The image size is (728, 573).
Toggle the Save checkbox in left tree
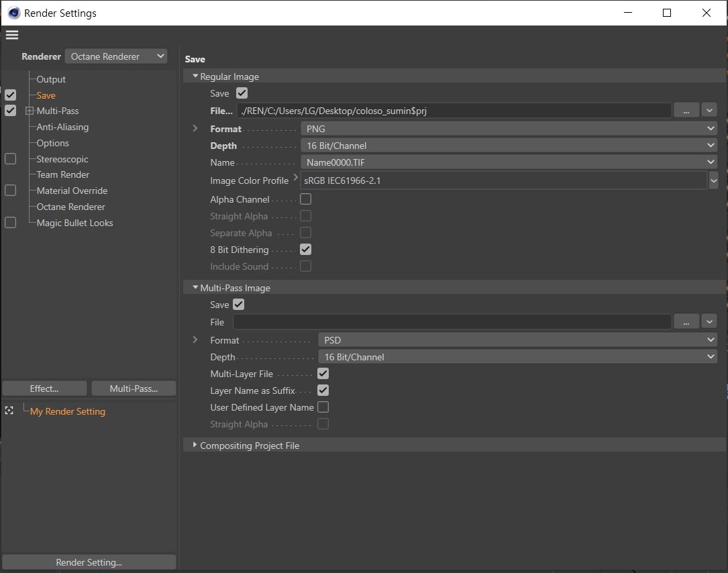(x=10, y=95)
